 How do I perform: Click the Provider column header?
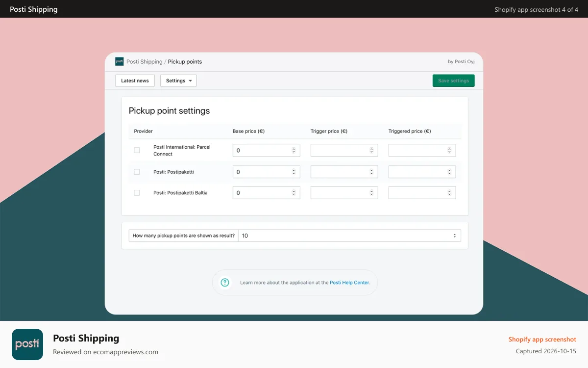144,131
